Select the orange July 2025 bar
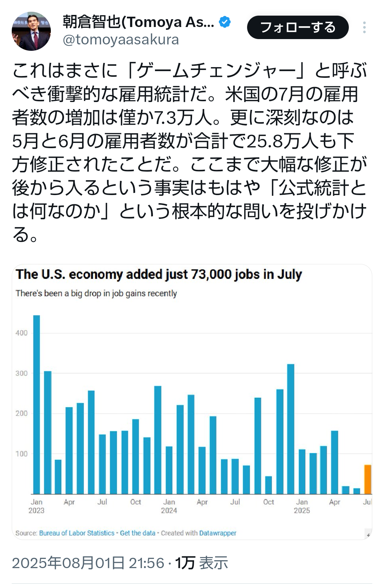The height and width of the screenshot is (588, 384). 368,479
